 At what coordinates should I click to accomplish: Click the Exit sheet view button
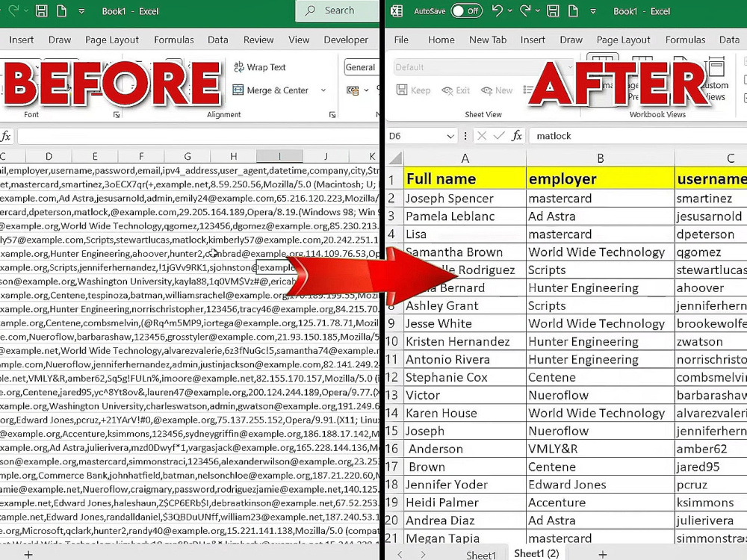tap(456, 90)
